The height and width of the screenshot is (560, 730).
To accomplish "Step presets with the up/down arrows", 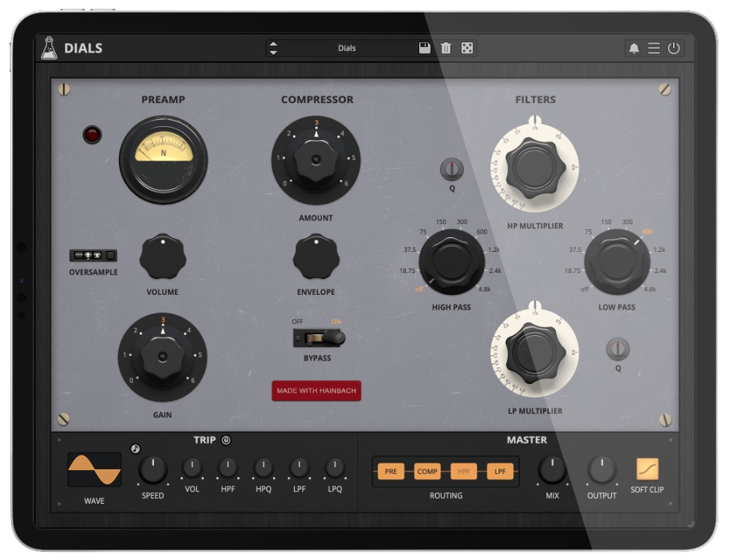I will [x=273, y=48].
